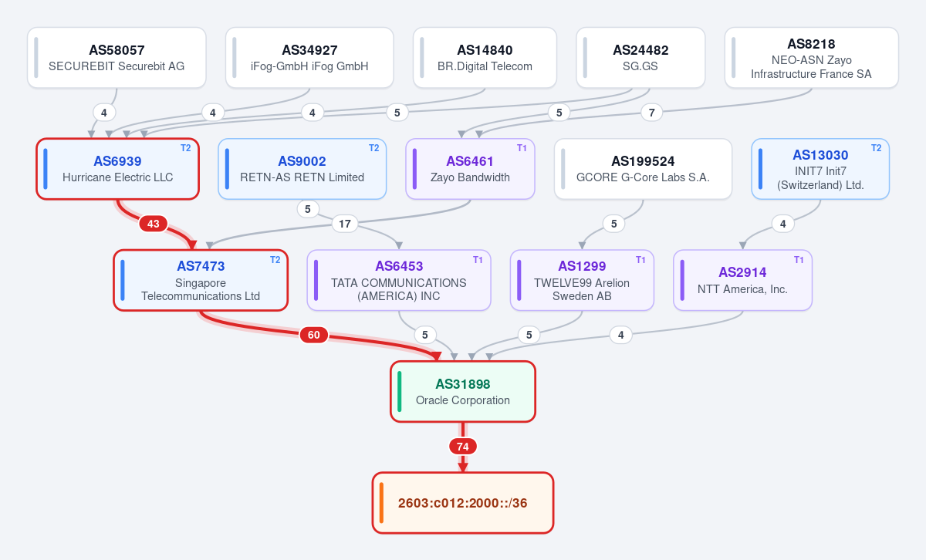Viewport: 926px width, 560px height.
Task: Click the AS14840 BR.Digital Telecom node
Action: point(485,58)
